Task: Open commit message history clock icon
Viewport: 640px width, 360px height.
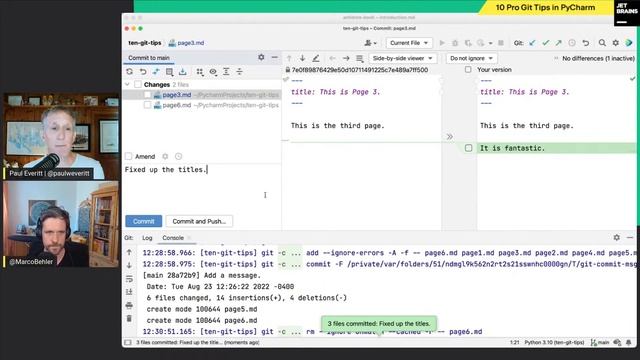Action: tap(178, 156)
